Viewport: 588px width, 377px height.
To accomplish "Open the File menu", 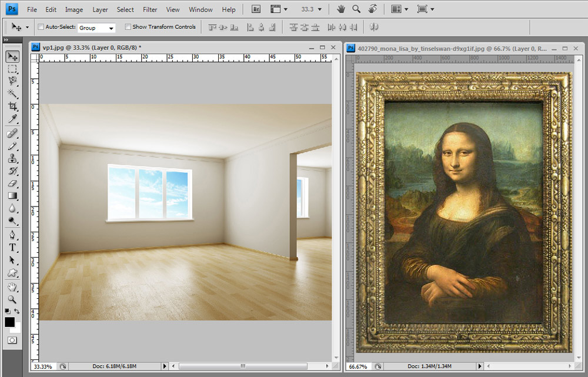I will (32, 9).
